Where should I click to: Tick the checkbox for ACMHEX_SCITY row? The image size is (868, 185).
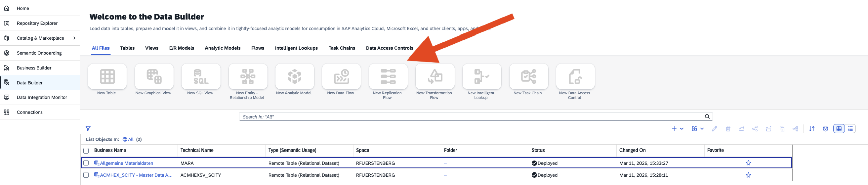coord(86,175)
